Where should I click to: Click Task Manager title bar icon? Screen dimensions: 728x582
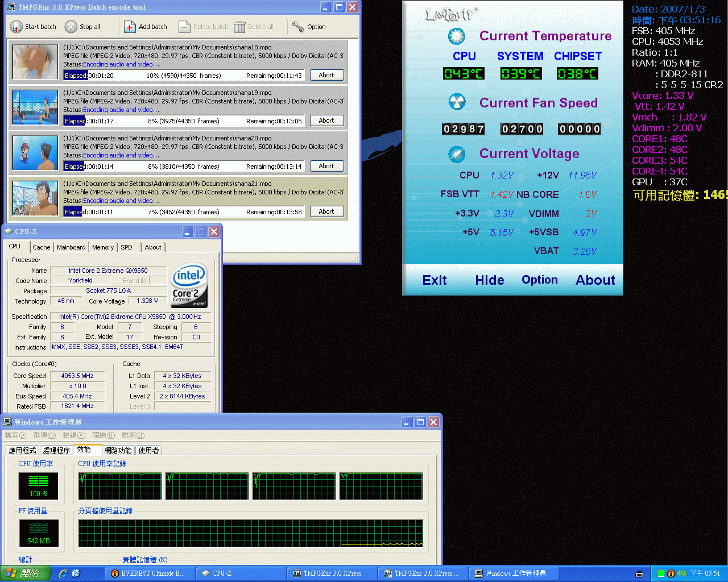8,422
